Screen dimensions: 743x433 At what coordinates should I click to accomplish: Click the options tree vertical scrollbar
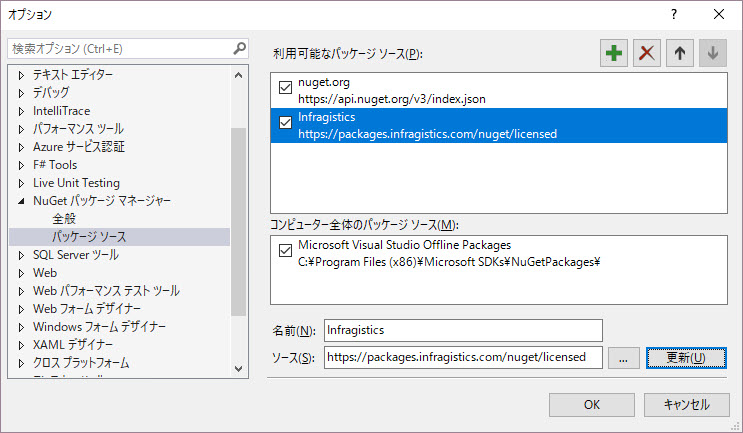[x=238, y=220]
